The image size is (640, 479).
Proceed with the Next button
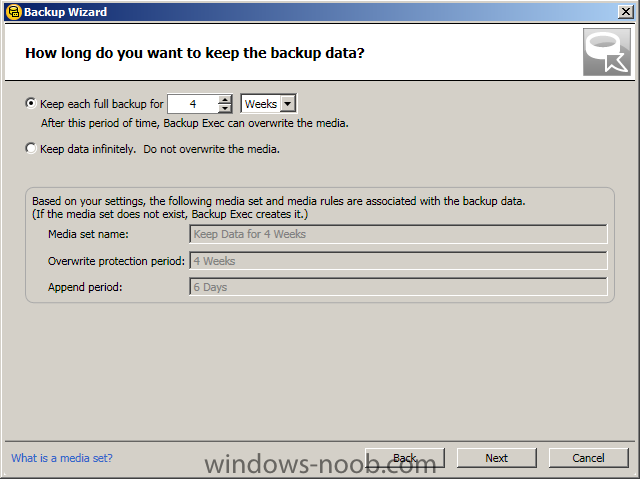[x=496, y=458]
